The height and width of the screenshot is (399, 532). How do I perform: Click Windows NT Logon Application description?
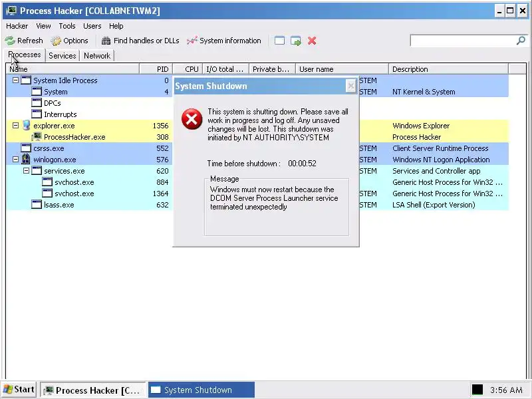click(441, 159)
